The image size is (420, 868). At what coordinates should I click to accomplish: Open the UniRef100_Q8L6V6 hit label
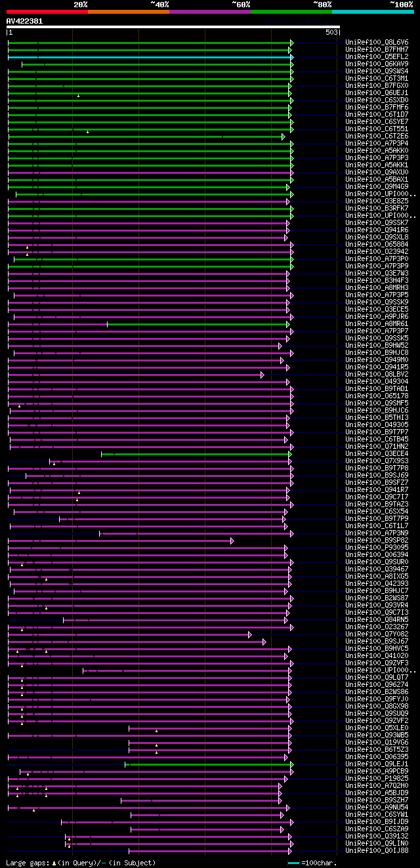(377, 43)
